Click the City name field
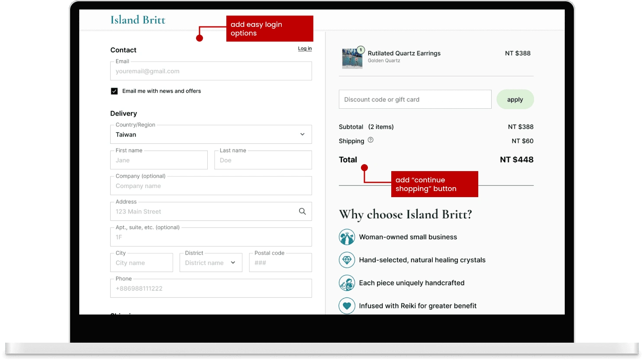Viewport: 644px width, 360px height. (x=142, y=263)
